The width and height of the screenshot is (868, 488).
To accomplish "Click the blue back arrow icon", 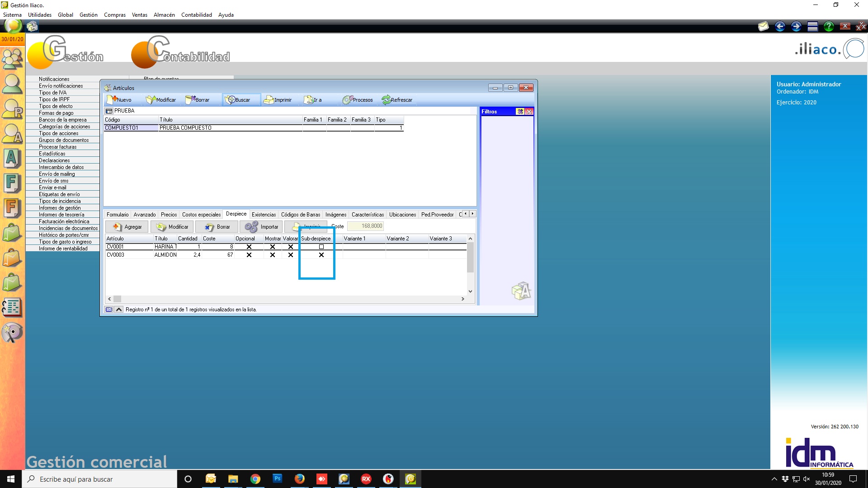I will [x=780, y=26].
